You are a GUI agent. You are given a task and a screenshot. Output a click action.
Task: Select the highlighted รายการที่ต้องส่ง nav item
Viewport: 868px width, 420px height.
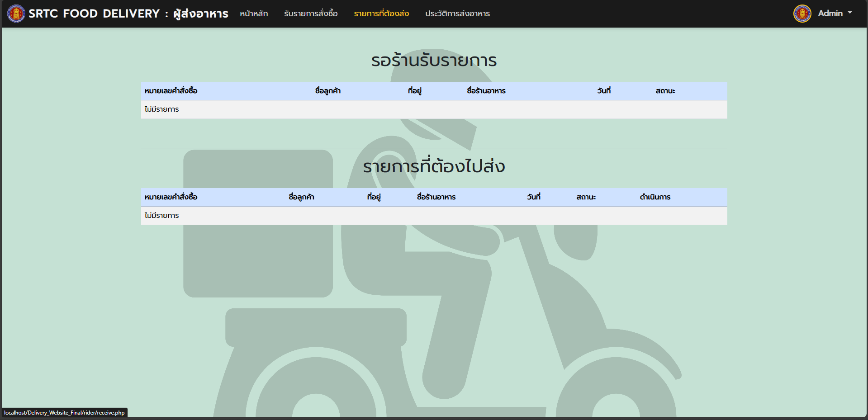click(x=381, y=14)
